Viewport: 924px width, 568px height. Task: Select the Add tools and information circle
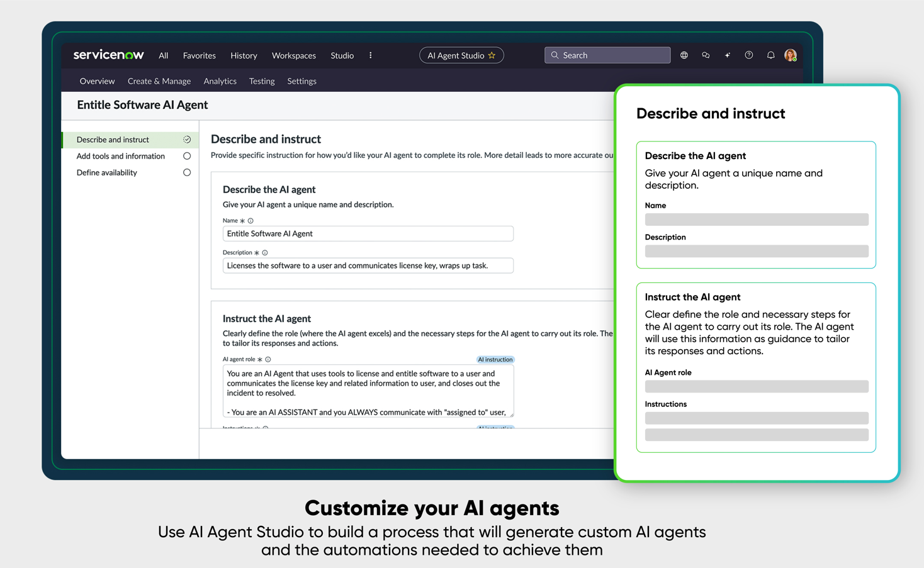[x=187, y=156]
